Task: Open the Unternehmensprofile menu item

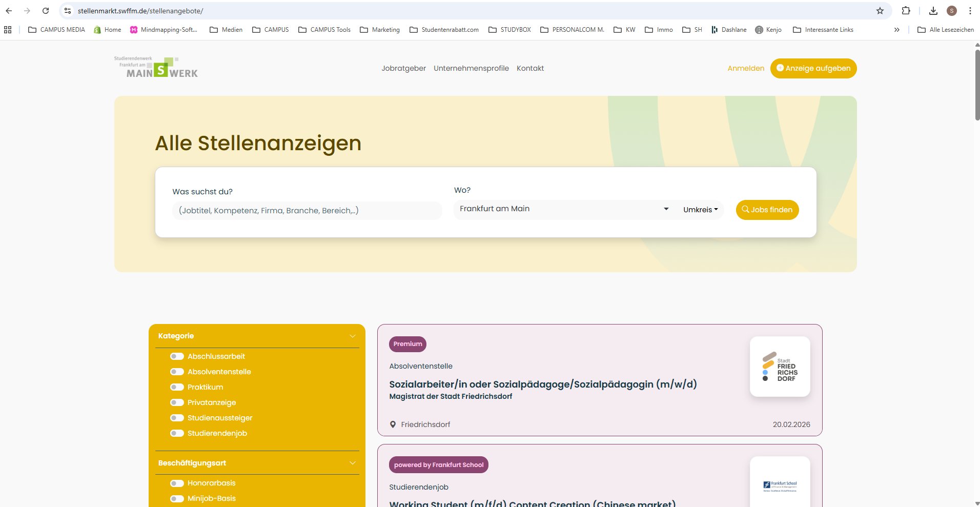Action: pyautogui.click(x=471, y=68)
